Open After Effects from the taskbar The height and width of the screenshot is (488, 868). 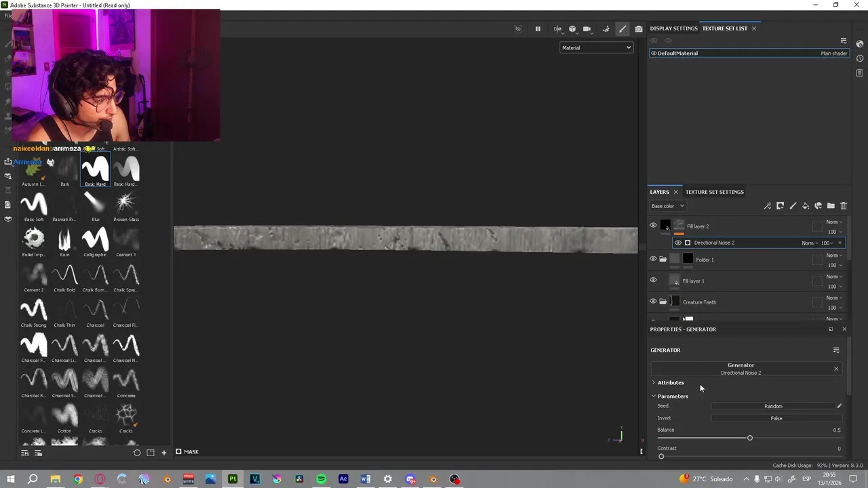pos(343,479)
